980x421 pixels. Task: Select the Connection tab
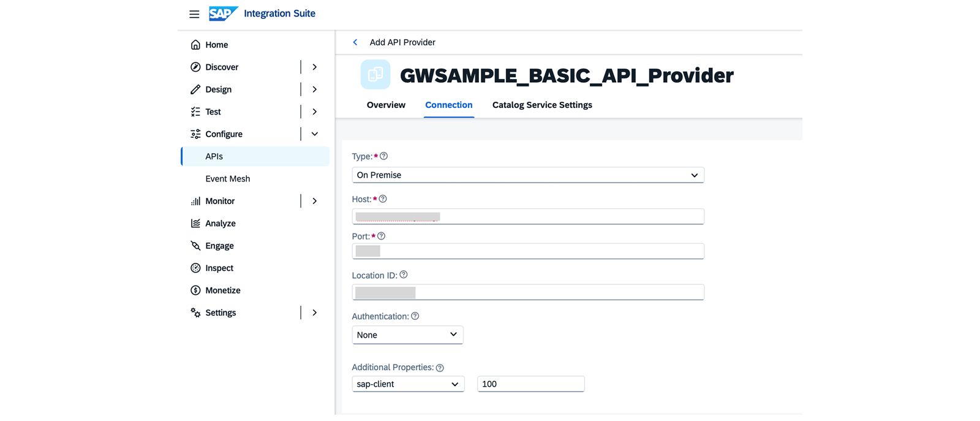(449, 105)
